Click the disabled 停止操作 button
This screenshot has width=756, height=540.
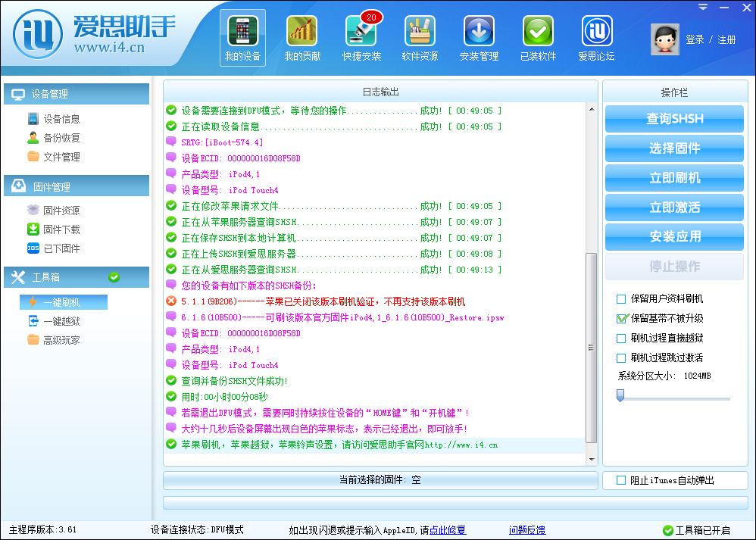click(x=674, y=266)
